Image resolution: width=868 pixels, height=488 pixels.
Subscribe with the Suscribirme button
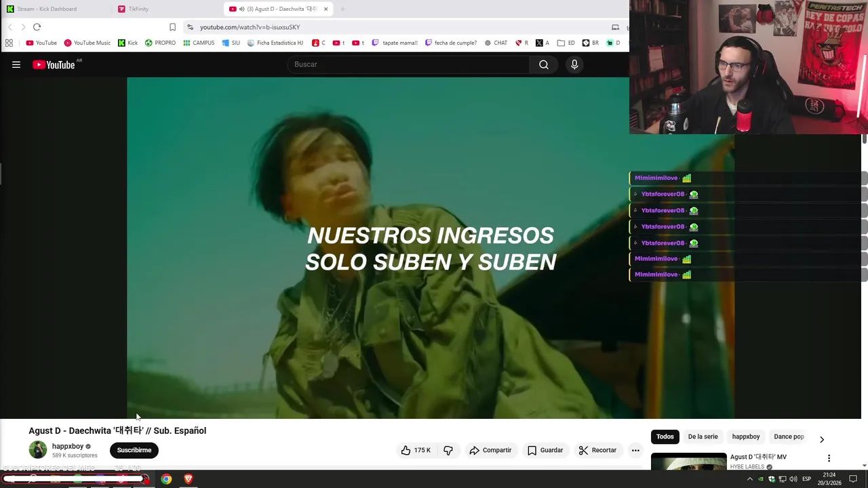point(134,450)
